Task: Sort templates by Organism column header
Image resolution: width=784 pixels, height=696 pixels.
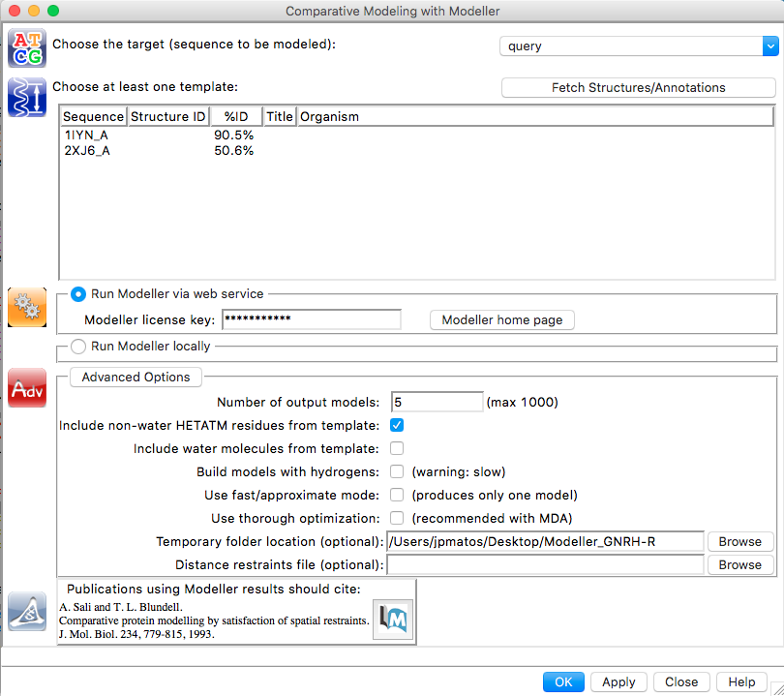Action: click(535, 116)
